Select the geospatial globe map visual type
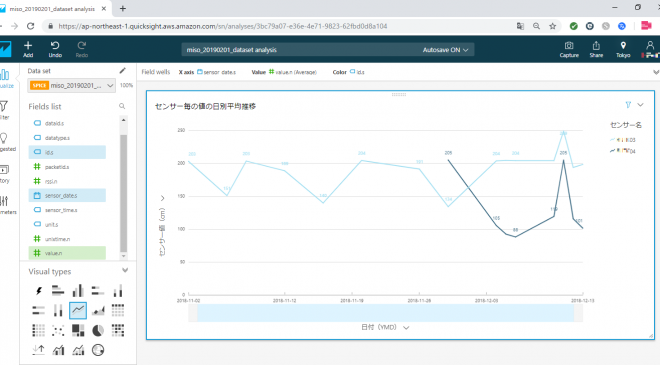 (x=98, y=350)
